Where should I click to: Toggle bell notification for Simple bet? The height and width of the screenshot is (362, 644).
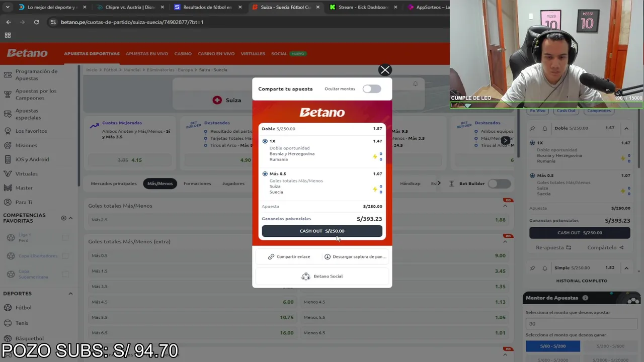544,268
